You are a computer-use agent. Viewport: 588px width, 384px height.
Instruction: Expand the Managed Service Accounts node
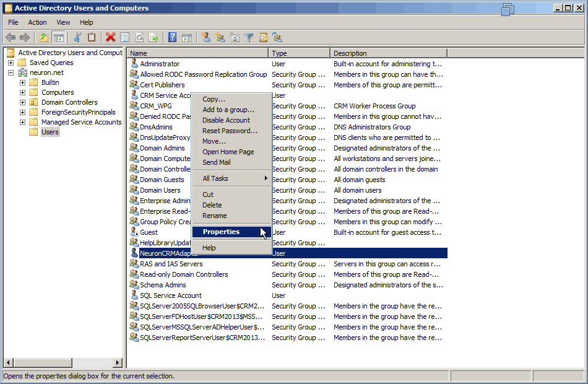[22, 122]
